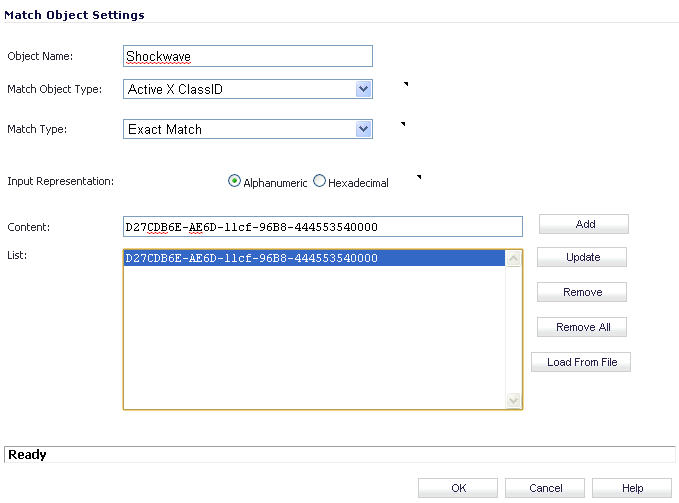
Task: Click the Remove All button
Action: coord(582,327)
